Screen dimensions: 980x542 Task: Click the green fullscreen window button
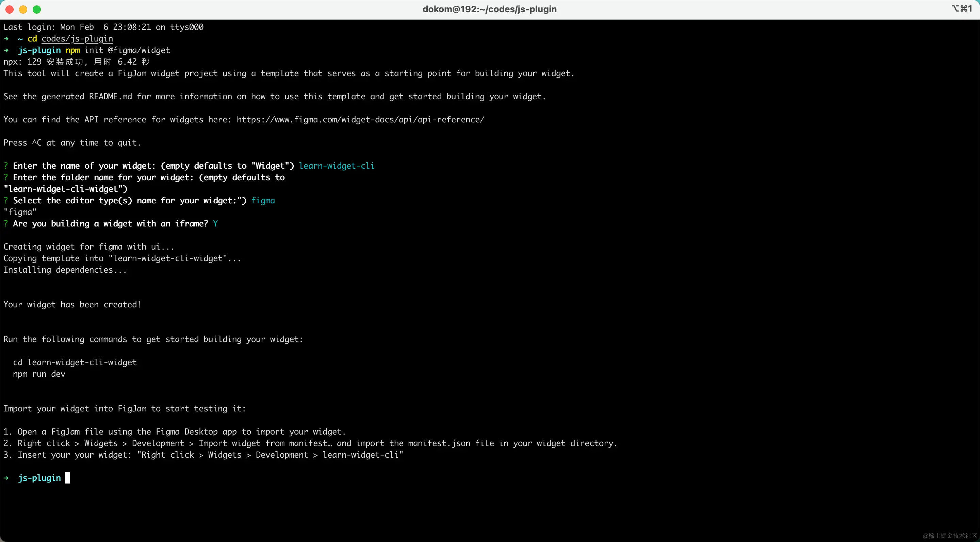pyautogui.click(x=37, y=10)
